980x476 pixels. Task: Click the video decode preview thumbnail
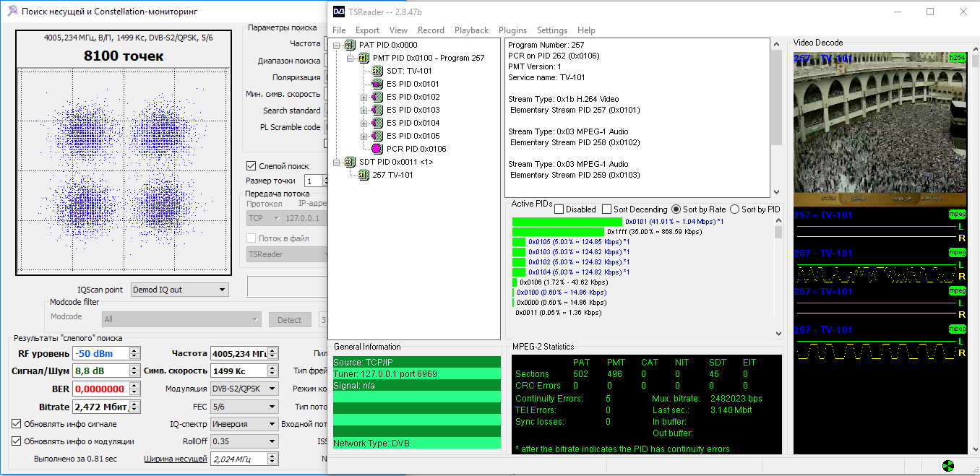point(880,130)
